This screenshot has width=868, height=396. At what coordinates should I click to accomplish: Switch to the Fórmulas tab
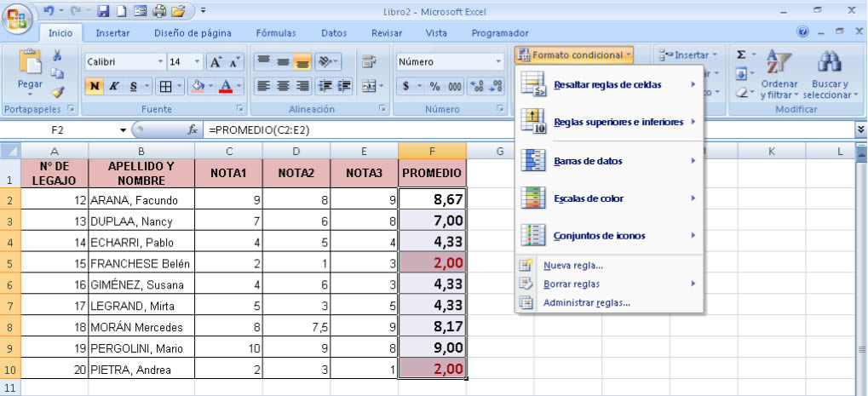click(x=276, y=33)
